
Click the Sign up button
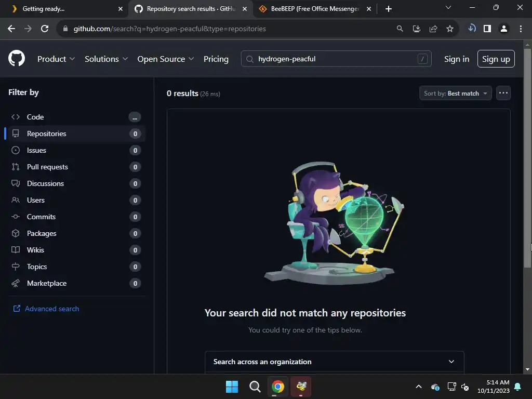[496, 59]
